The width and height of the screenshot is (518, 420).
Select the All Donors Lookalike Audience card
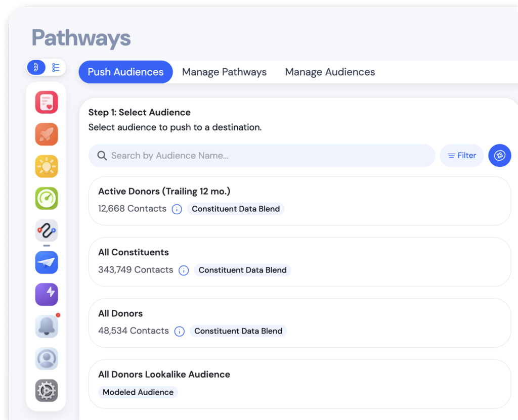(x=299, y=384)
